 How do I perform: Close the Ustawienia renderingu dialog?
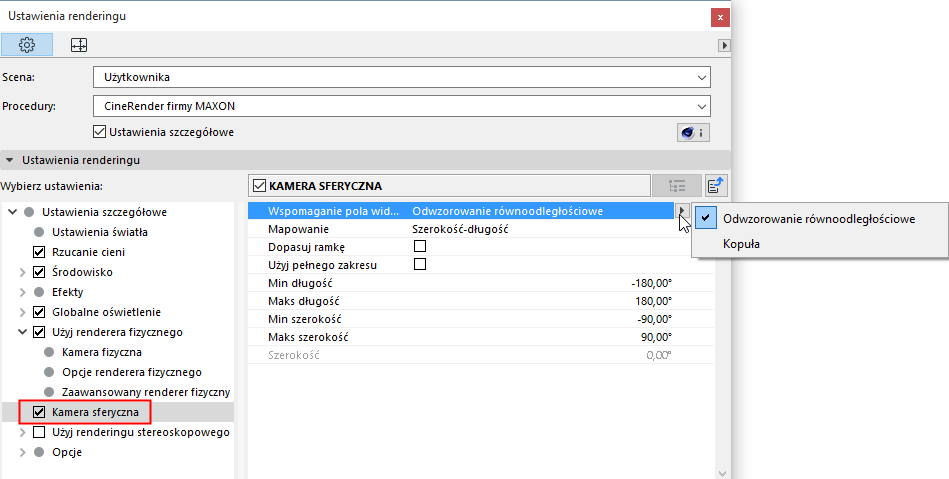720,18
